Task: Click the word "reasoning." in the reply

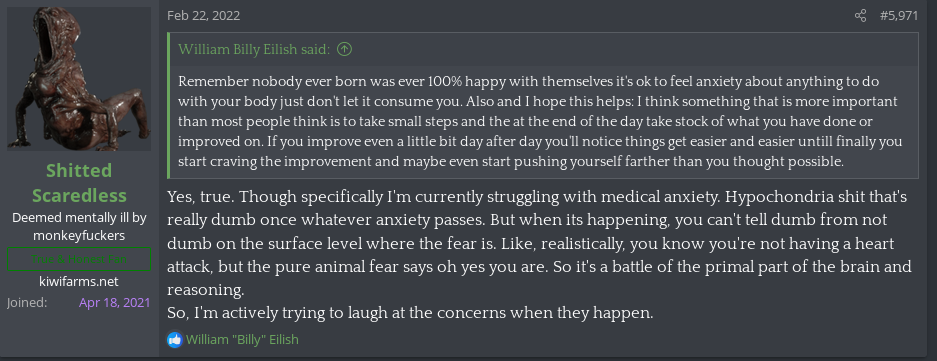Action: click(206, 290)
